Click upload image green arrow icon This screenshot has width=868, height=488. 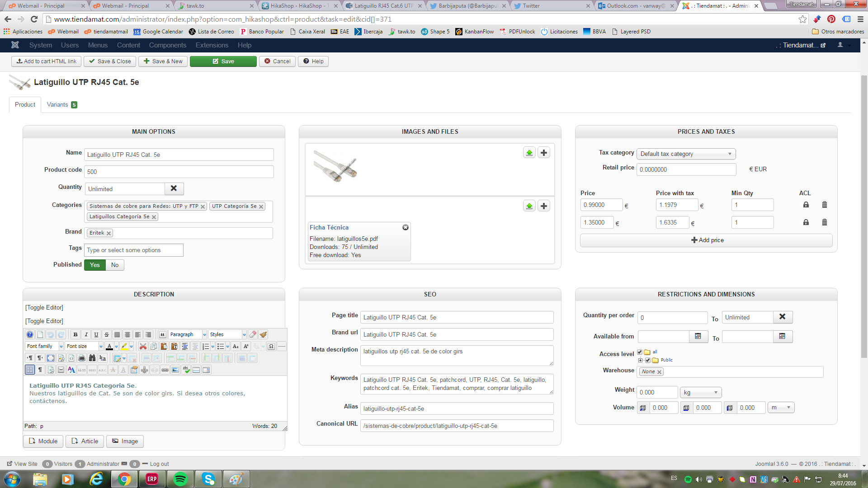(529, 153)
